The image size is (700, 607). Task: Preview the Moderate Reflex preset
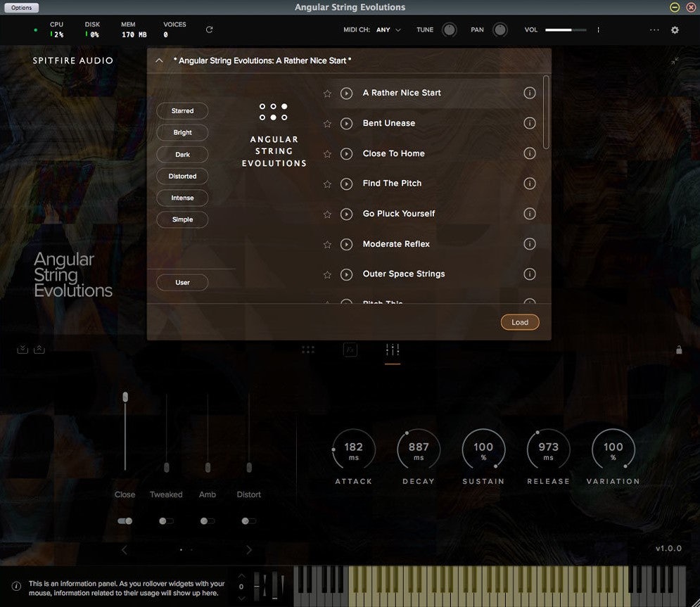pyautogui.click(x=346, y=245)
